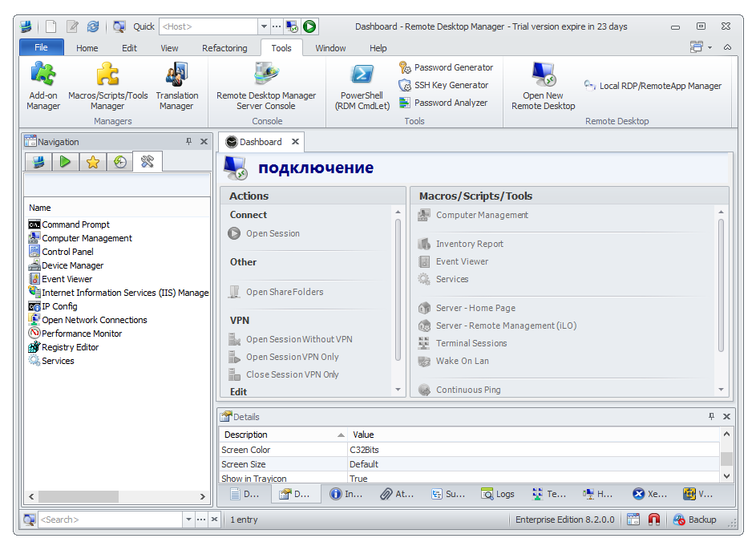Switch to the favorites star tab in Navigation
756x550 pixels.
pos(92,162)
